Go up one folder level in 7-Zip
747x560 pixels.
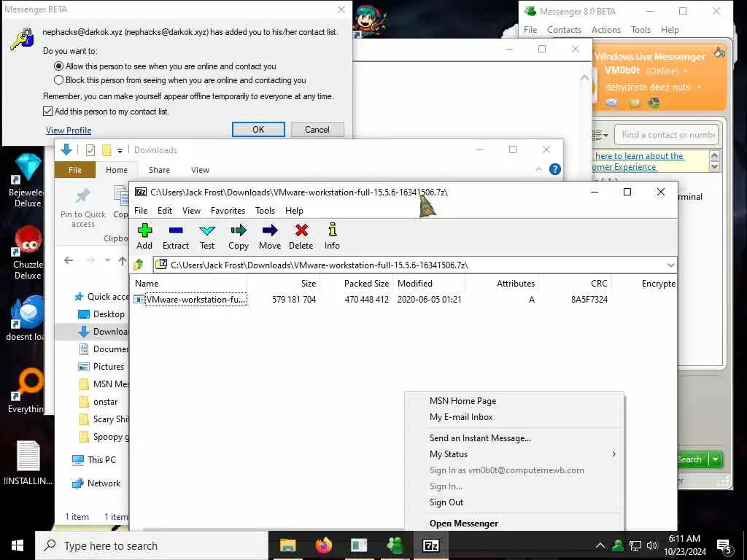tap(139, 265)
